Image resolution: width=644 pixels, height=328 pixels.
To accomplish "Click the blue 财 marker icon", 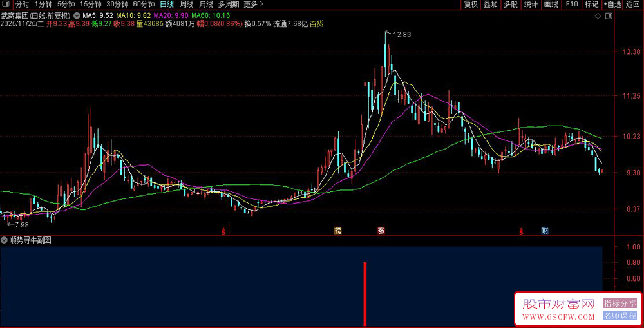I will click(545, 231).
